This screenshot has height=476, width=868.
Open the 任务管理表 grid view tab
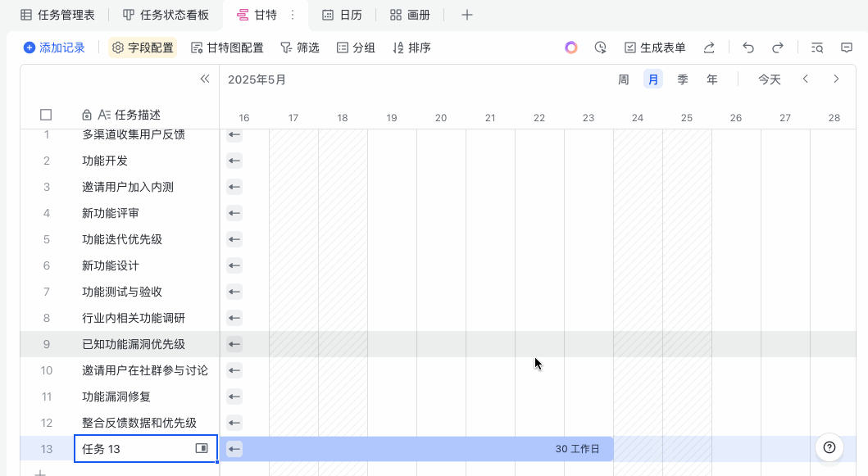(57, 15)
